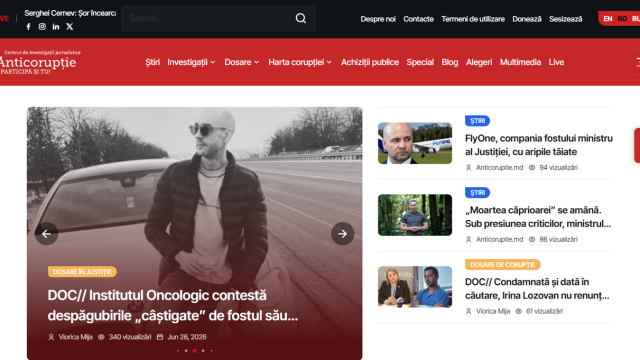The image size is (640, 360).
Task: Open the Special menu item
Action: (x=420, y=62)
